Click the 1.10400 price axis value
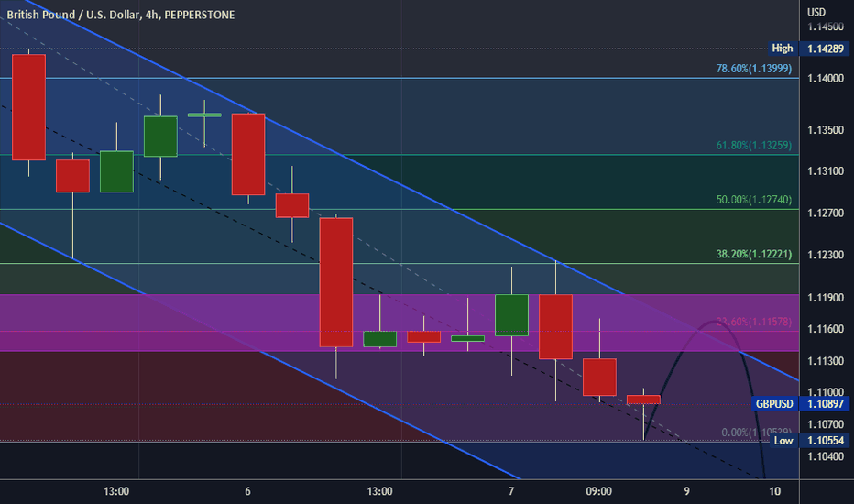This screenshot has height=504, width=854. point(825,456)
